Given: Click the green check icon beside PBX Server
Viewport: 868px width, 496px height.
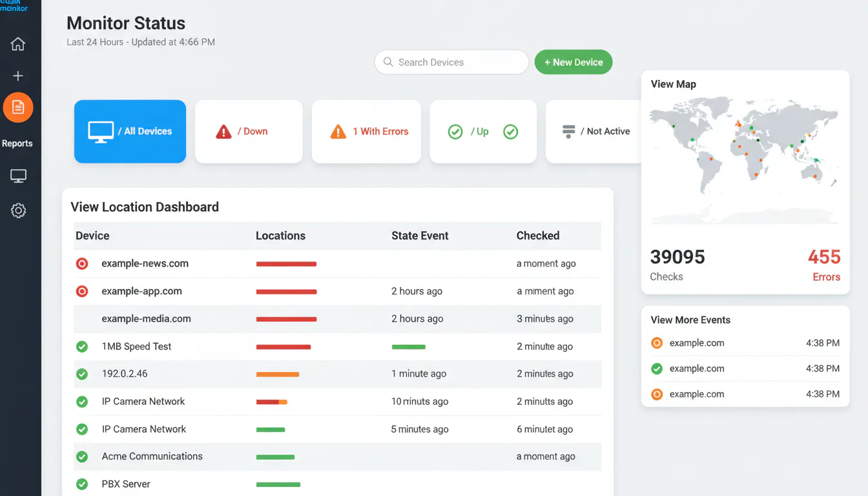Looking at the screenshot, I should (82, 484).
